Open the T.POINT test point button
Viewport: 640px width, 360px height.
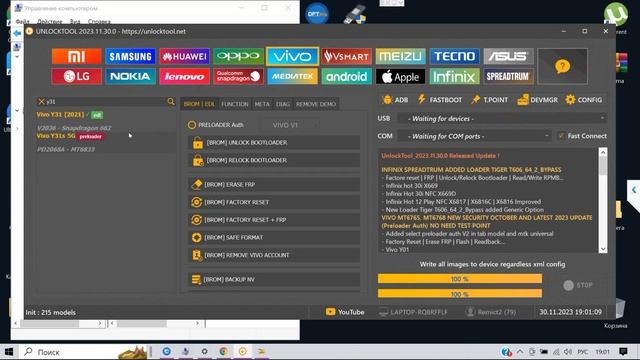489,100
